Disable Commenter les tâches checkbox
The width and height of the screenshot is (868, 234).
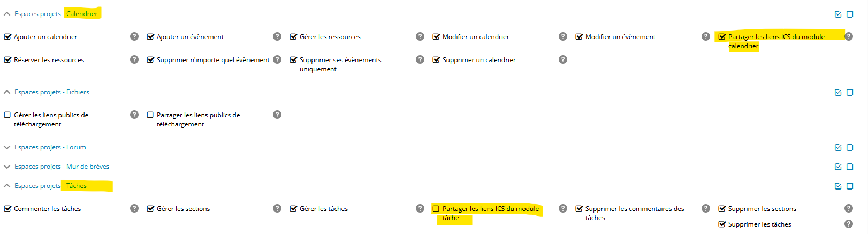[7, 209]
